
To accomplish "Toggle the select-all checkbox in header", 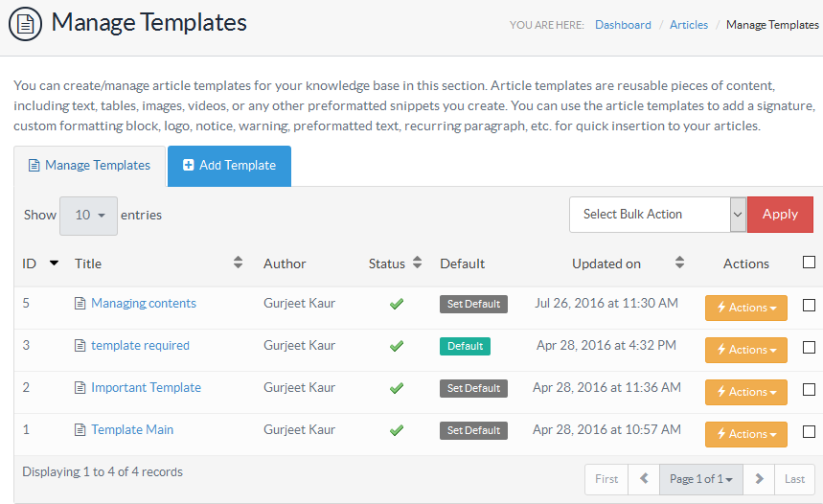I will [x=809, y=262].
